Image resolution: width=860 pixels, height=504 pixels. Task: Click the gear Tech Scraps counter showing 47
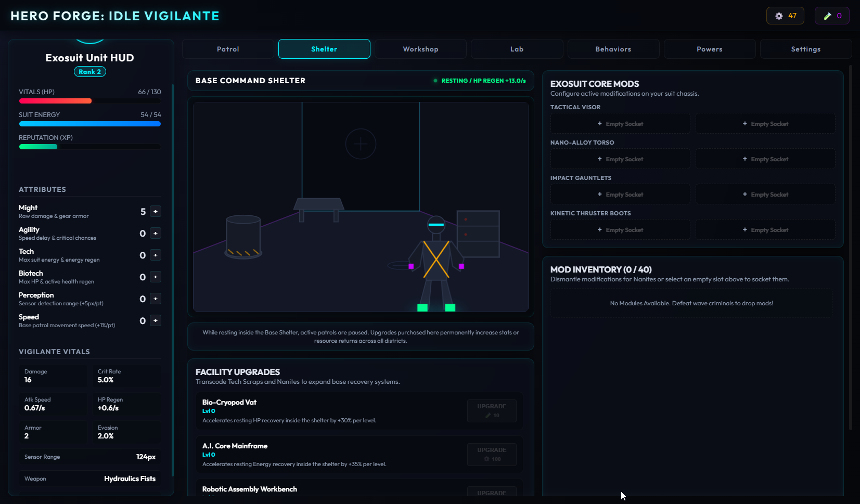(785, 16)
